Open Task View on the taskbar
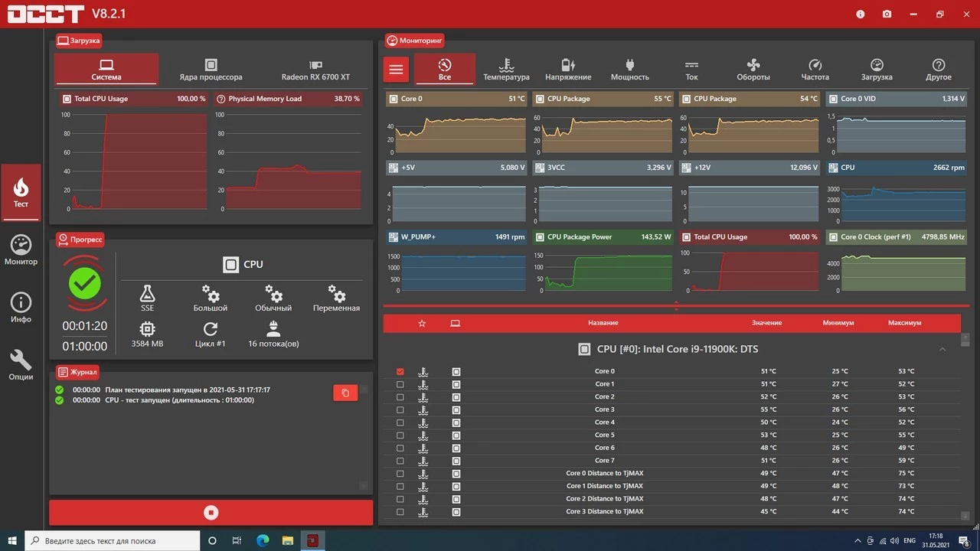980x551 pixels. (237, 540)
